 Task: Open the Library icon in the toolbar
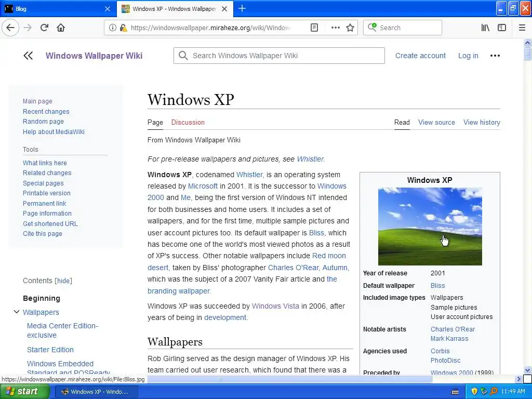tap(485, 28)
